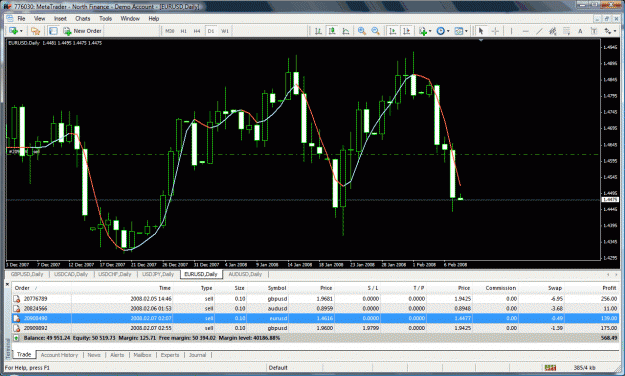Open the new chart dropdown arrow
The image size is (625, 376).
21,31
